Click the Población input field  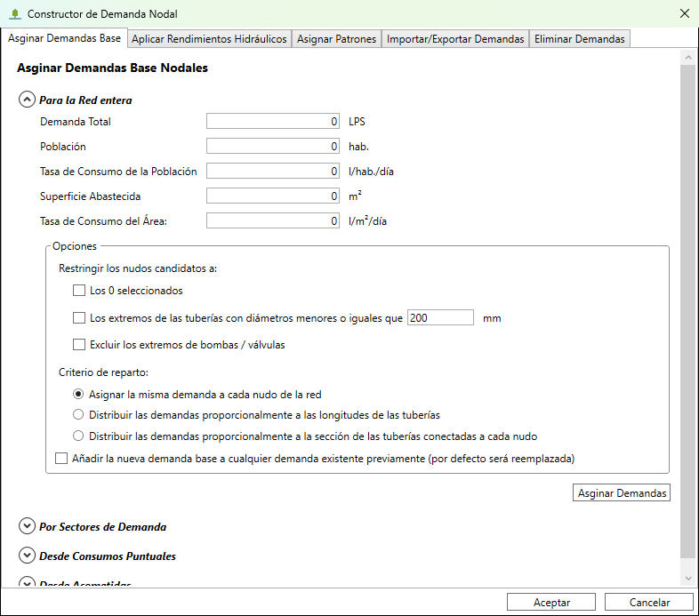[x=273, y=146]
